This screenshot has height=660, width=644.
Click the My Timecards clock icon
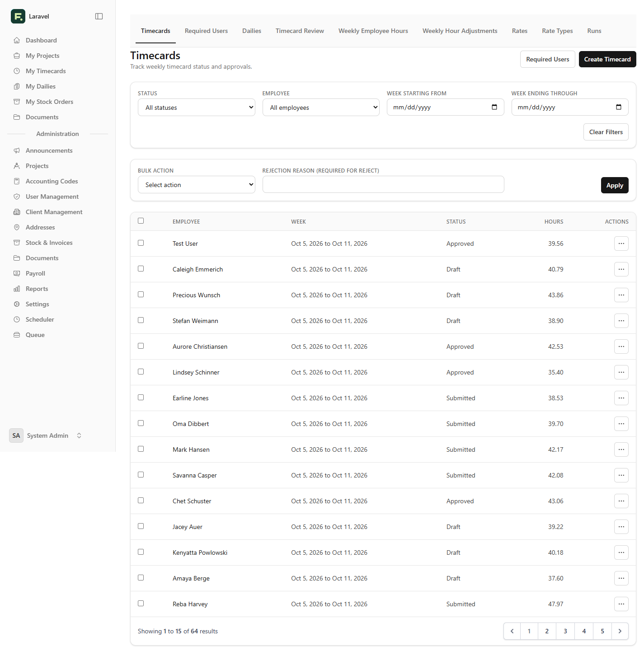coord(17,71)
